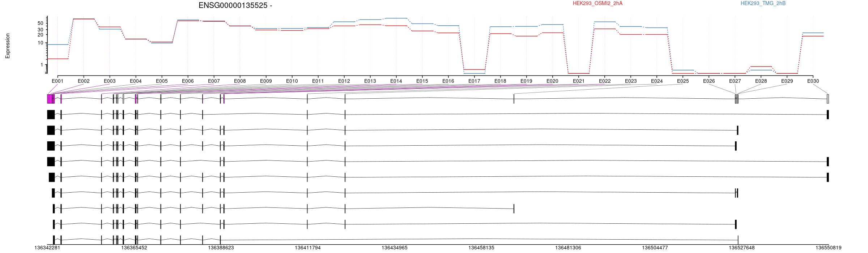The image size is (868, 253).
Task: Click exon label E001
Action: click(x=58, y=81)
